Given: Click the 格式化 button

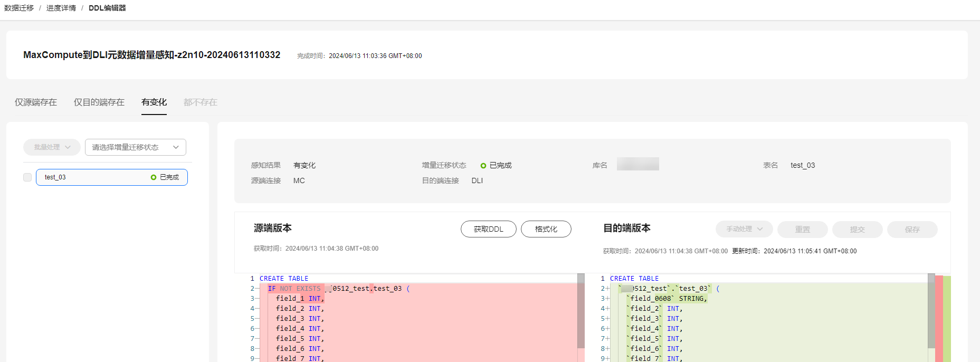Looking at the screenshot, I should point(546,229).
